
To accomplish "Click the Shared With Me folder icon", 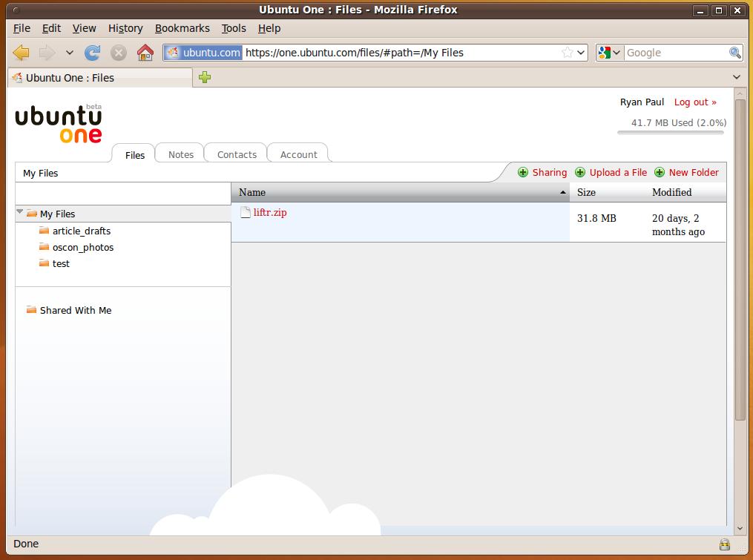I will pyautogui.click(x=32, y=310).
